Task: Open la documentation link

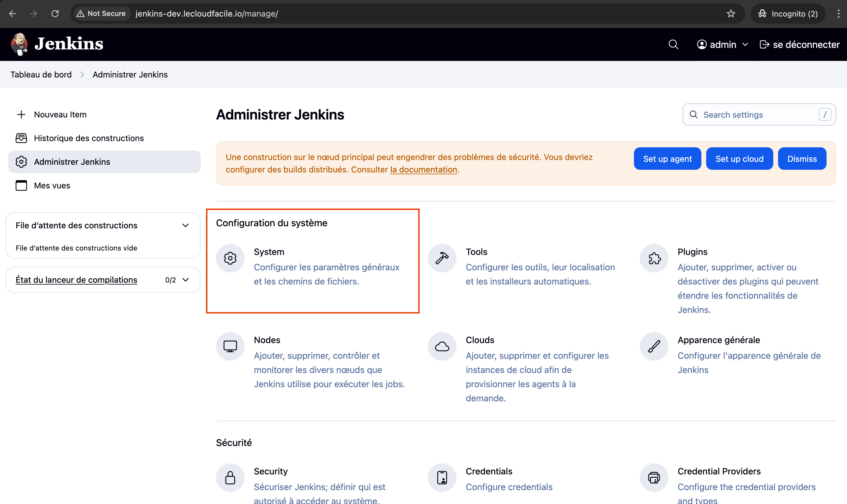Action: [x=423, y=169]
